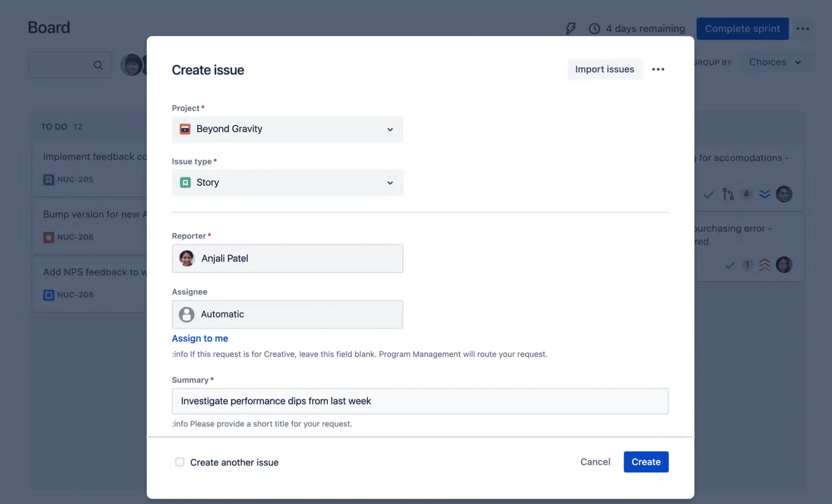Viewport: 832px width, 504px height.
Task: Click the Import issues button
Action: [x=604, y=70]
